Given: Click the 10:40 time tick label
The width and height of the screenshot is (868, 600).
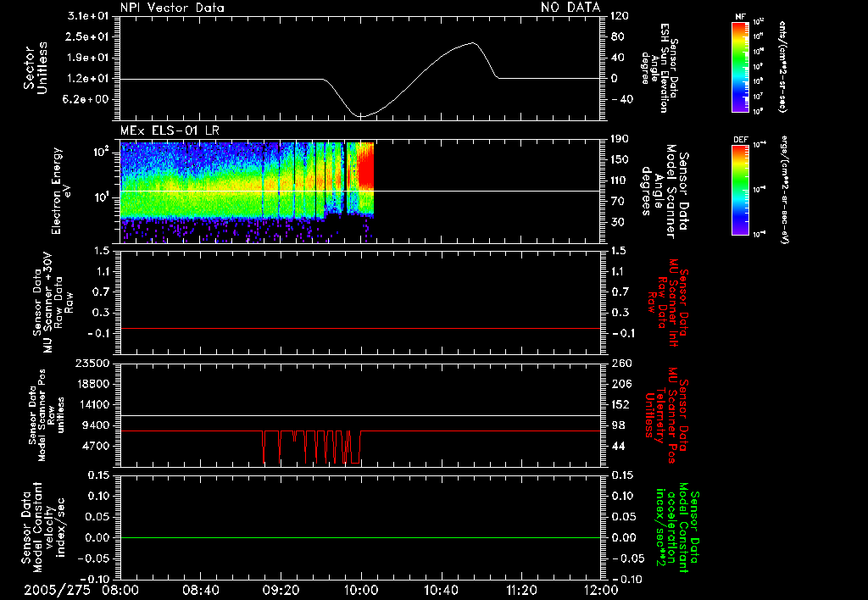Looking at the screenshot, I should [x=441, y=590].
